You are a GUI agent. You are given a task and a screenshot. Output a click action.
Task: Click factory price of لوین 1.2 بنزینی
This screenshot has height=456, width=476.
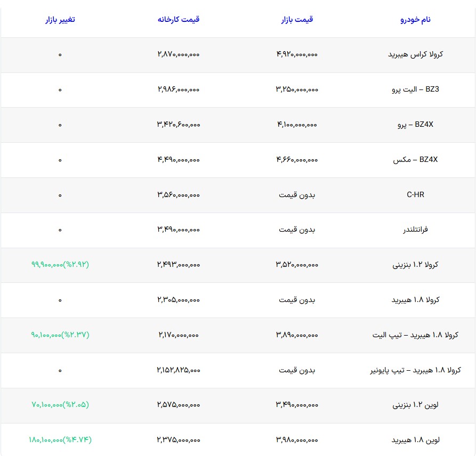179,405
